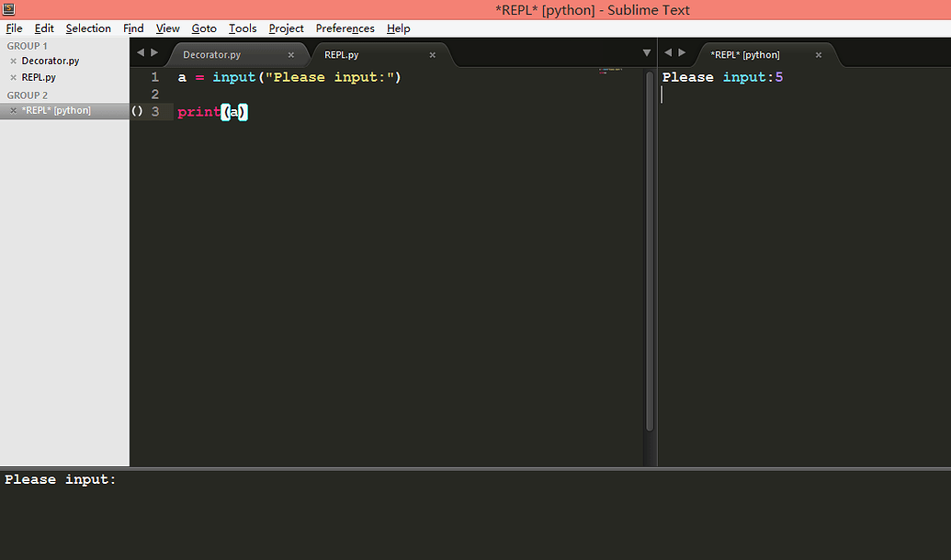Click line number 2 in REPL.py
This screenshot has height=560, width=951.
point(154,94)
